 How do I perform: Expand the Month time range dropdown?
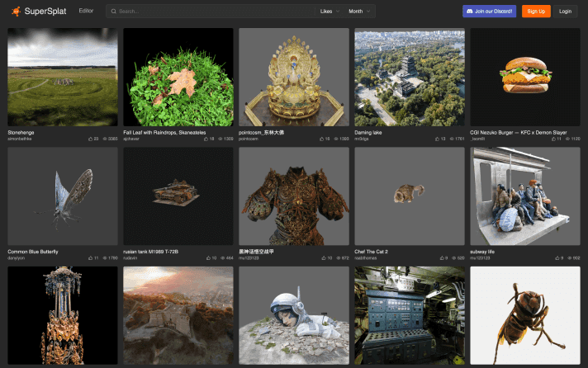point(359,12)
